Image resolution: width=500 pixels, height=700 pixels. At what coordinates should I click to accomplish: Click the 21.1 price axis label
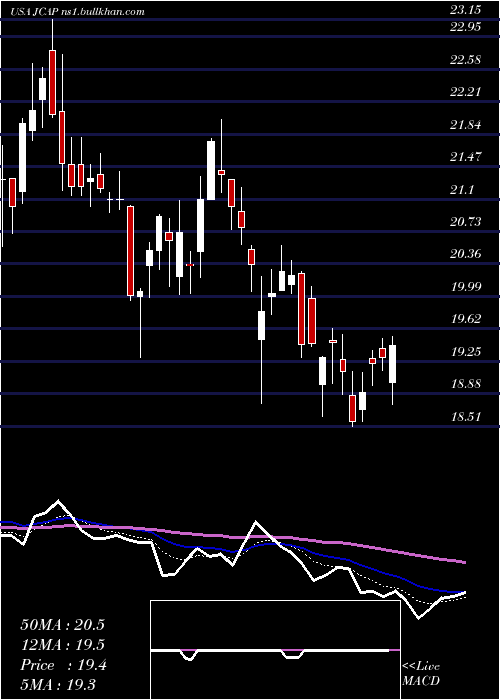[462, 190]
